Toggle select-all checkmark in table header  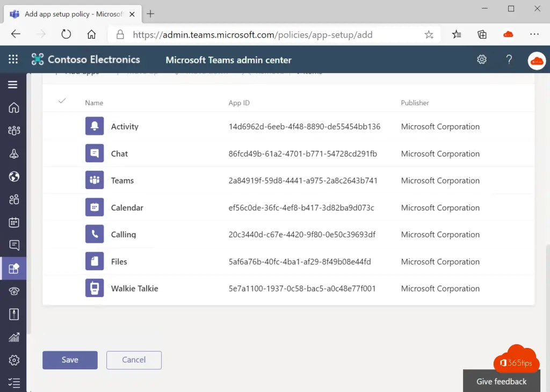point(62,101)
